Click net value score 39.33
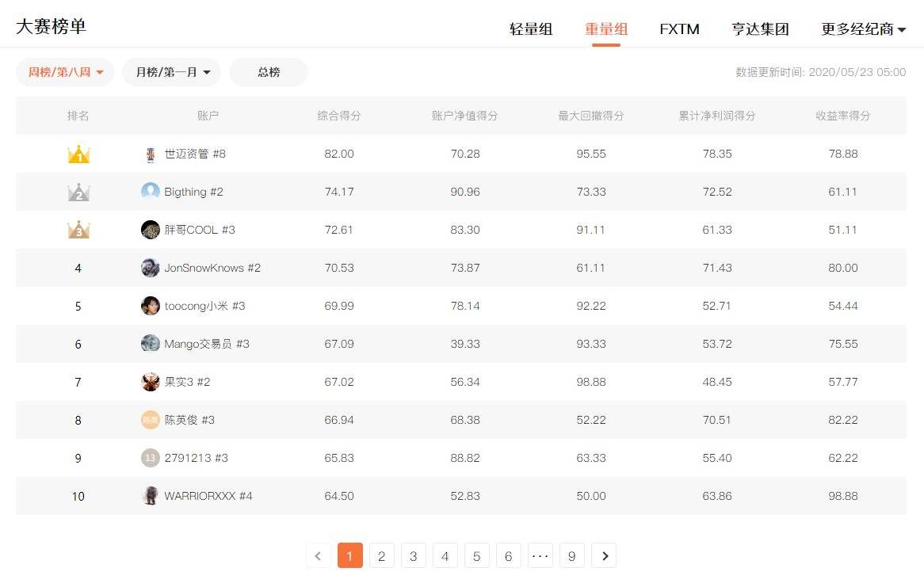 tap(465, 344)
